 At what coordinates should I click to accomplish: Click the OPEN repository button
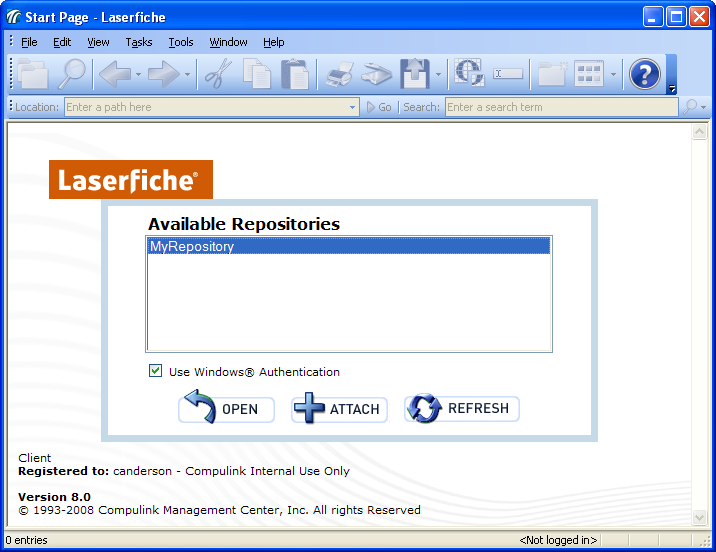click(x=226, y=408)
